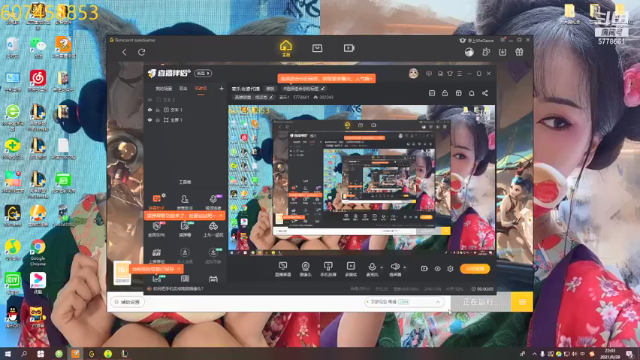
Task: Open the WeGame video tab icon
Action: [349, 48]
